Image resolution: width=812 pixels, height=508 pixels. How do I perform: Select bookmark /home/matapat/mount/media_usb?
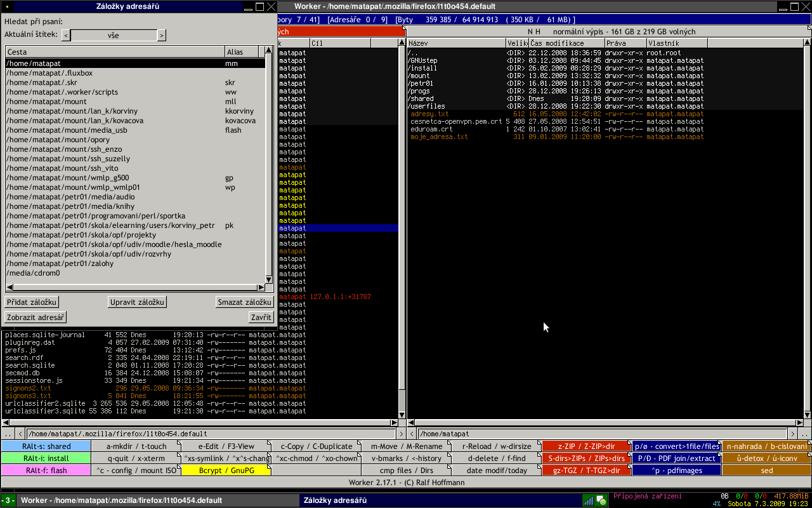(x=135, y=130)
